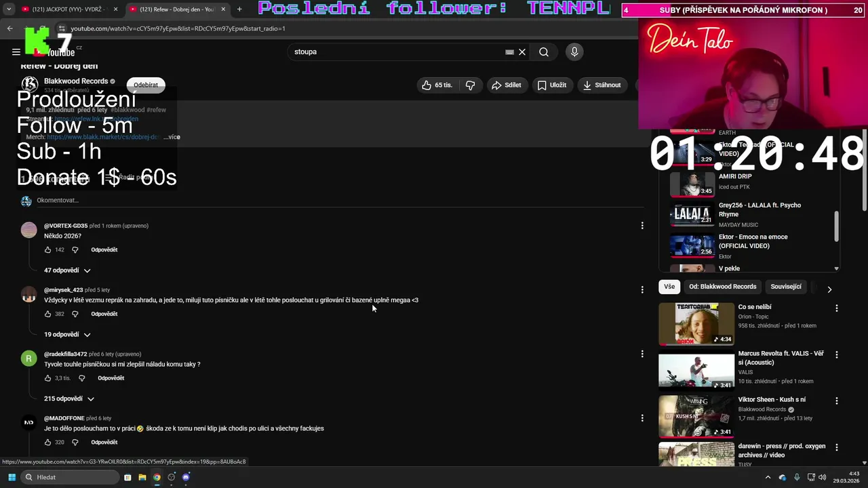The image size is (868, 488).
Task: Select Od: Blakkwood Records chip
Action: coord(722,287)
